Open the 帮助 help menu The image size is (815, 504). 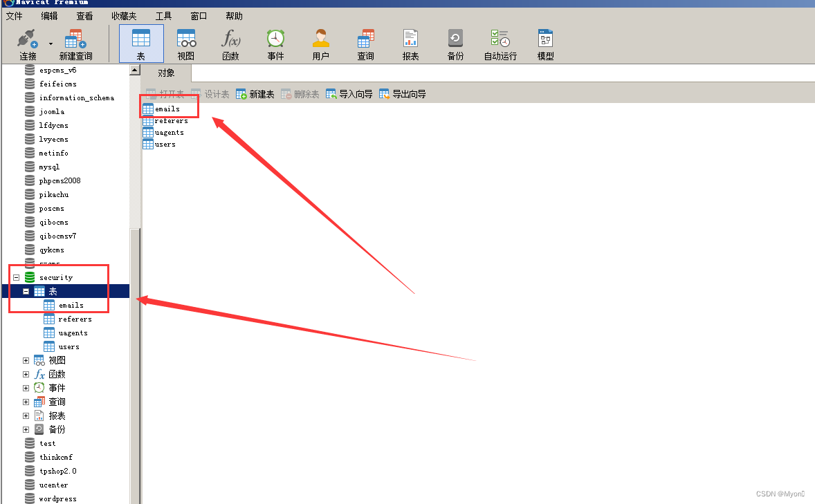pyautogui.click(x=234, y=16)
